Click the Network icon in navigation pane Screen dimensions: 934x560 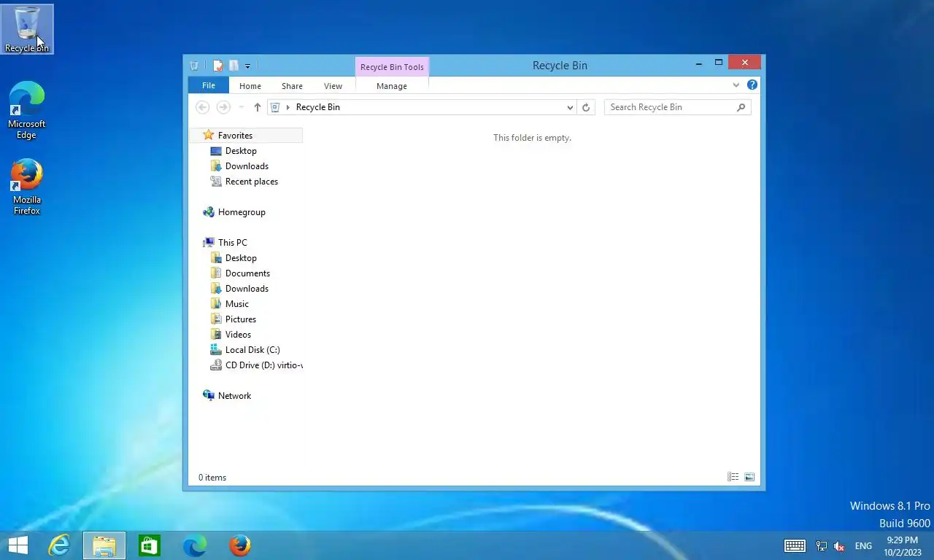click(209, 395)
